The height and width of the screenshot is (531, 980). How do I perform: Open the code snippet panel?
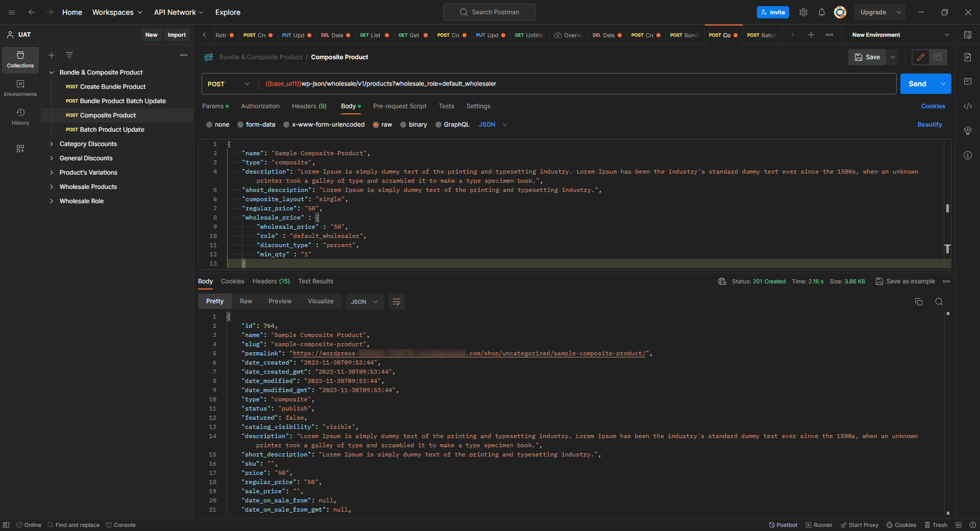968,106
